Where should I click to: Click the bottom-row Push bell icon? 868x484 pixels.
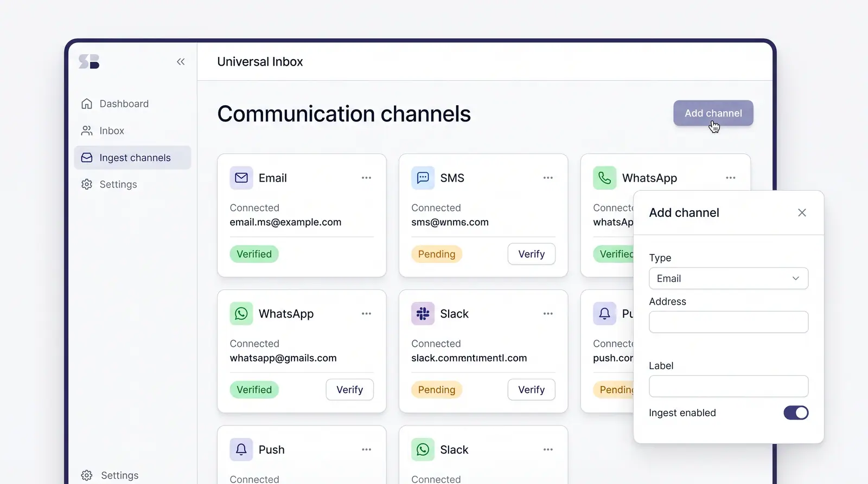[x=241, y=450]
